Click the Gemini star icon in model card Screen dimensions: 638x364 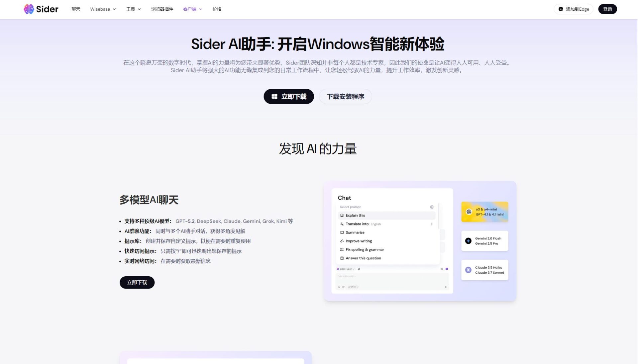[468, 241]
